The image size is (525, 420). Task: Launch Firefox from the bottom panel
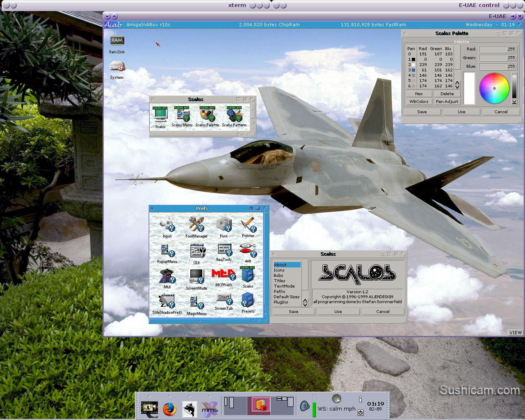coord(169,409)
